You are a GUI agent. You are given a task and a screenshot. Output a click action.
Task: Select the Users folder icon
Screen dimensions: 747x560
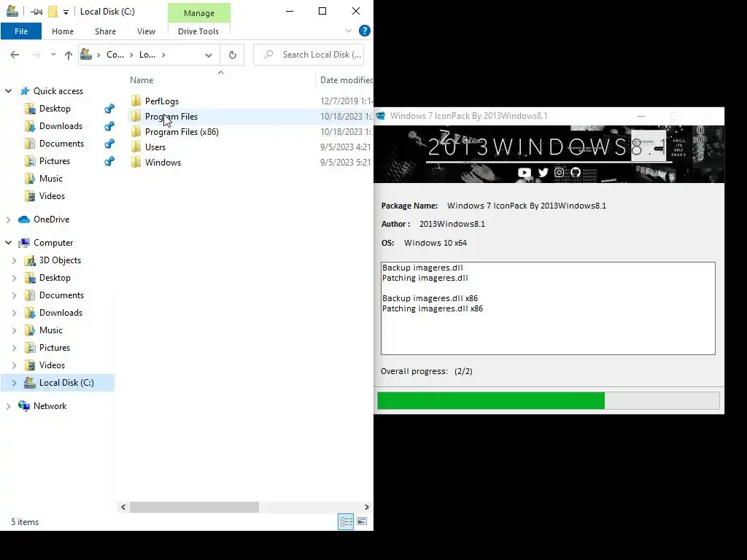click(136, 147)
